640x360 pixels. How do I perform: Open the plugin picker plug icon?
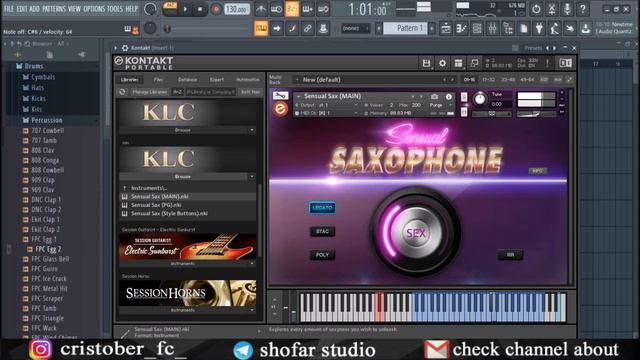(539, 29)
